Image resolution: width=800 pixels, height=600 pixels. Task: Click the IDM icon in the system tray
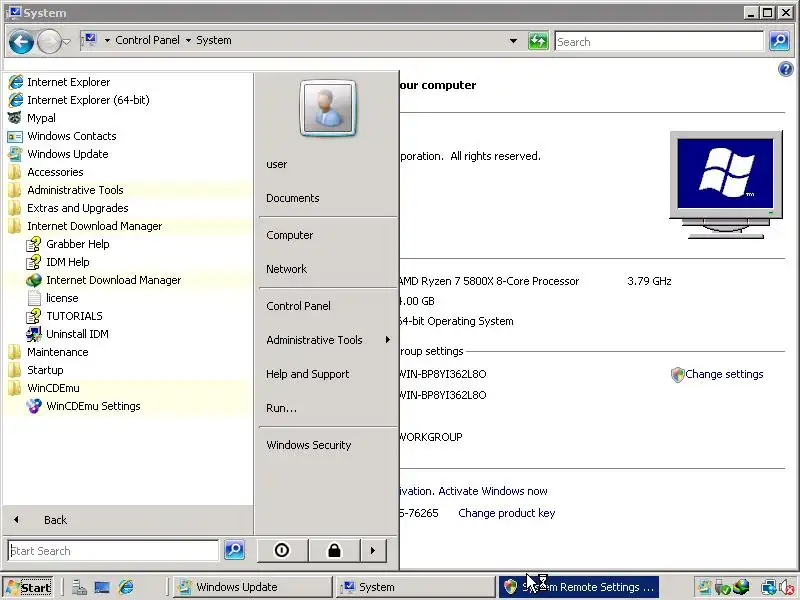(741, 587)
